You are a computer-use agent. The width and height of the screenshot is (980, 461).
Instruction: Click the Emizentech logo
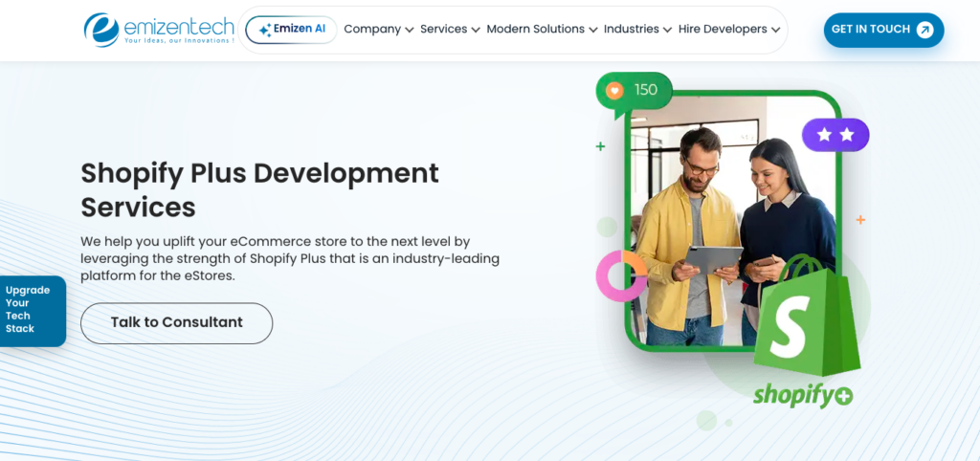point(160,30)
